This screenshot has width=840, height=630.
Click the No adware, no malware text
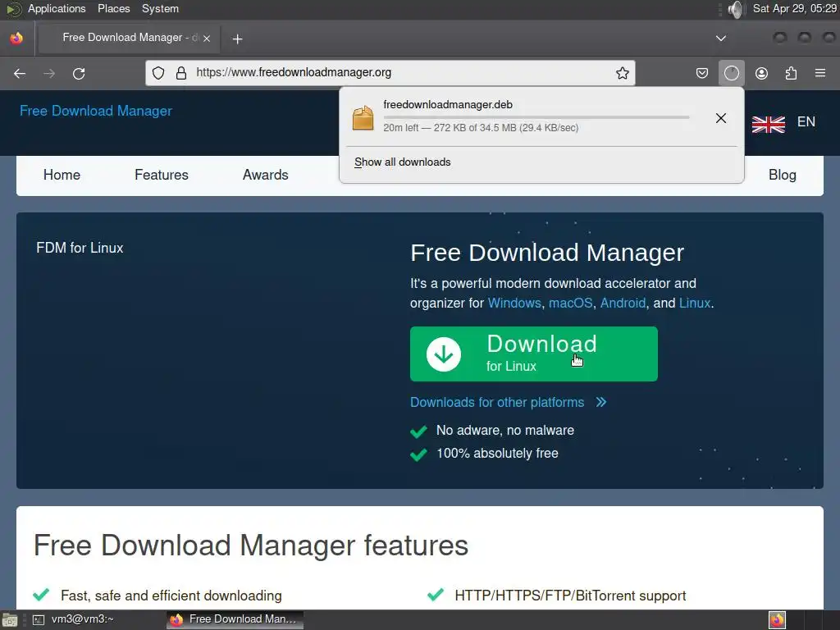click(505, 430)
